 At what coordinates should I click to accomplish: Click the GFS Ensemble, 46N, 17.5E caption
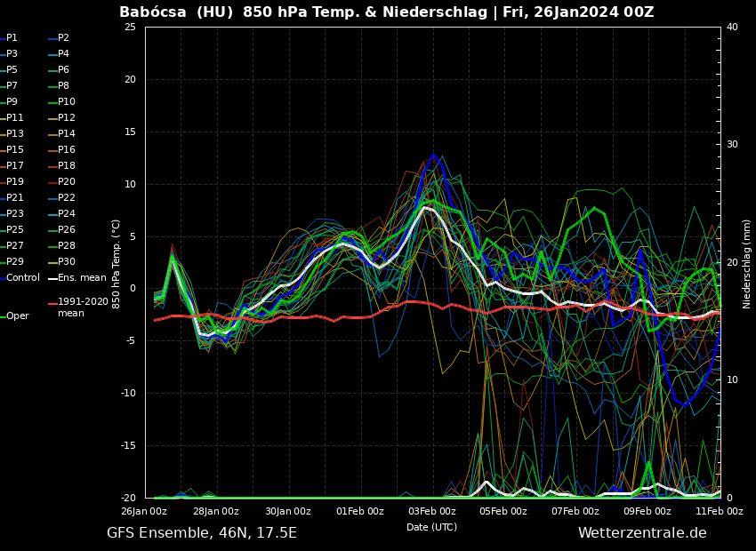click(x=202, y=533)
